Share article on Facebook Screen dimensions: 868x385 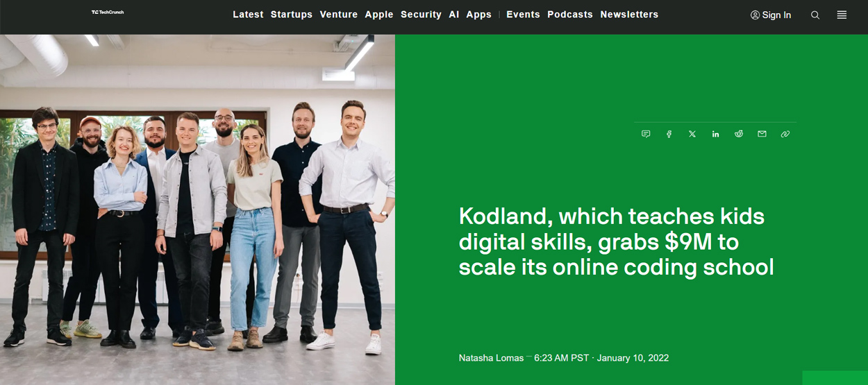(x=669, y=134)
